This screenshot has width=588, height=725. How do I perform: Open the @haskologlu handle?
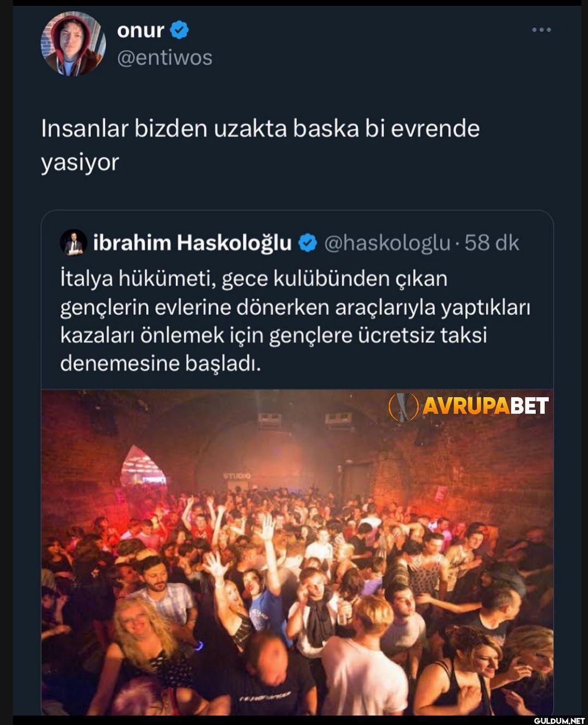(x=387, y=243)
